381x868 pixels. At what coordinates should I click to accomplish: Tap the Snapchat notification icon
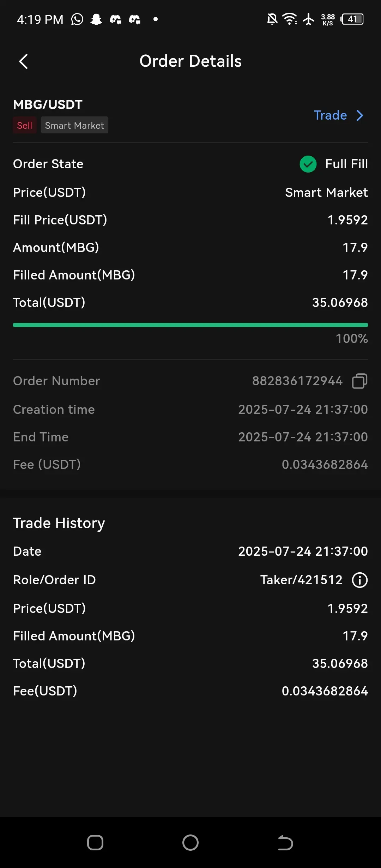pos(96,19)
